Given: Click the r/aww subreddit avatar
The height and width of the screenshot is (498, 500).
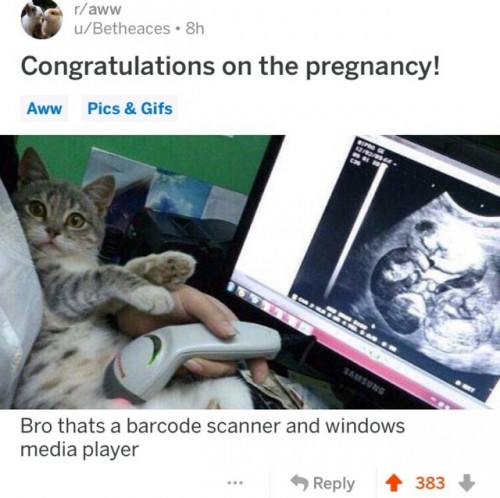Looking at the screenshot, I should pyautogui.click(x=42, y=19).
